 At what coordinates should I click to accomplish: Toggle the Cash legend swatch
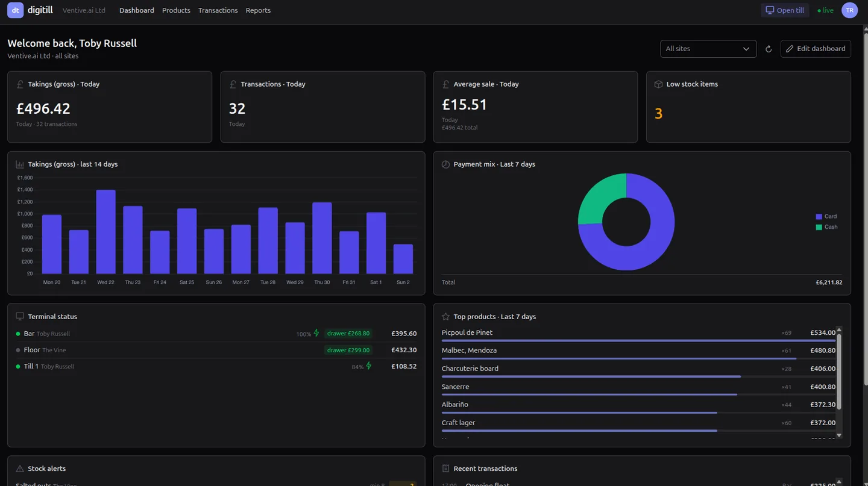point(819,227)
